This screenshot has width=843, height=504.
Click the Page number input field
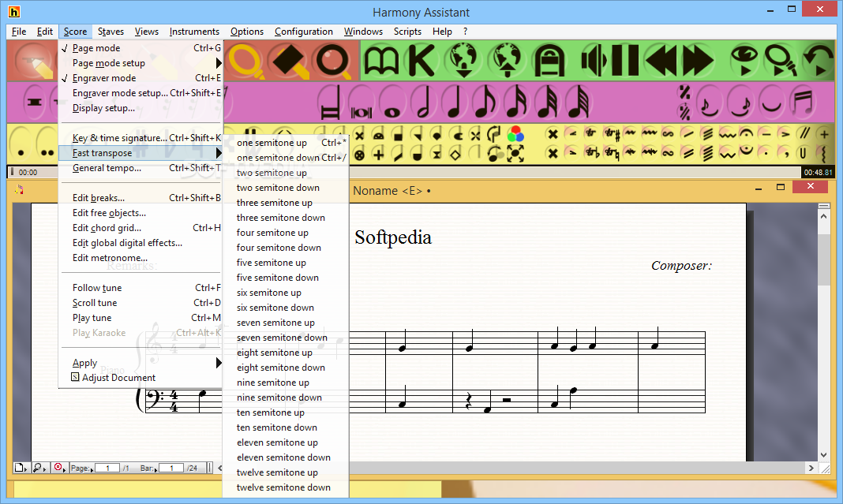click(108, 468)
